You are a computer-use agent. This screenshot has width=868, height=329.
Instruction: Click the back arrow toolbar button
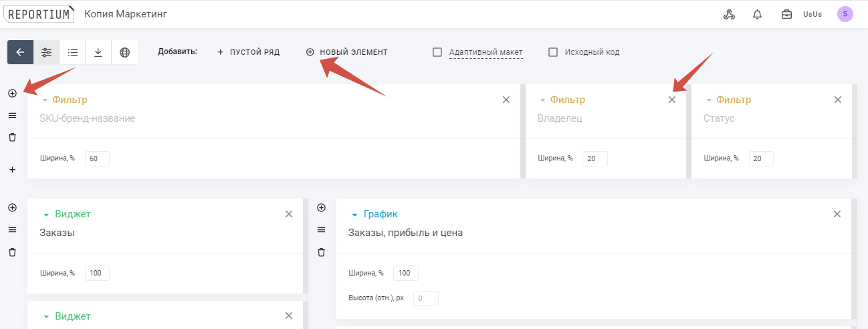point(20,52)
